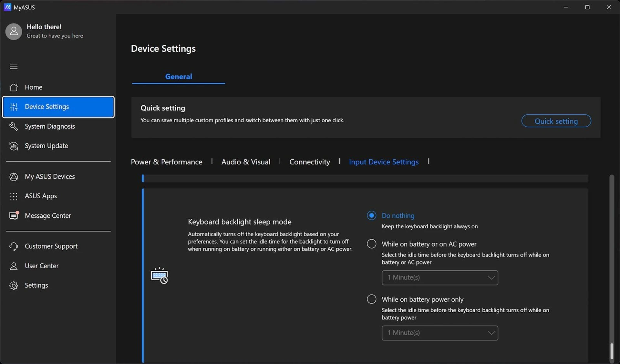The height and width of the screenshot is (364, 620).
Task: Open idle time dropdown for battery or AC power
Action: 440,278
